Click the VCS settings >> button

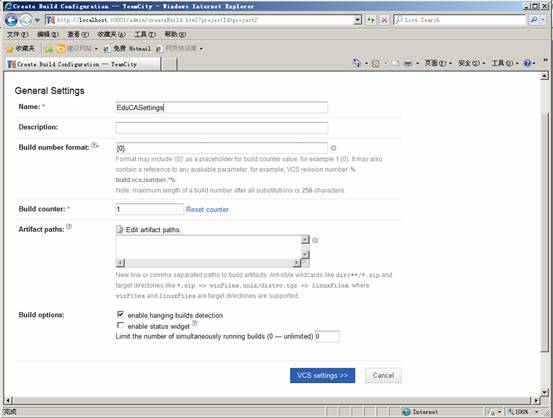[322, 376]
